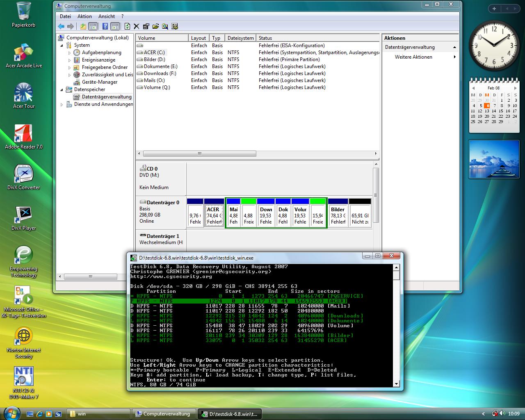Screen dimensions: 525x420
Task: Select the Bilder partition in disk map
Action: click(x=338, y=215)
